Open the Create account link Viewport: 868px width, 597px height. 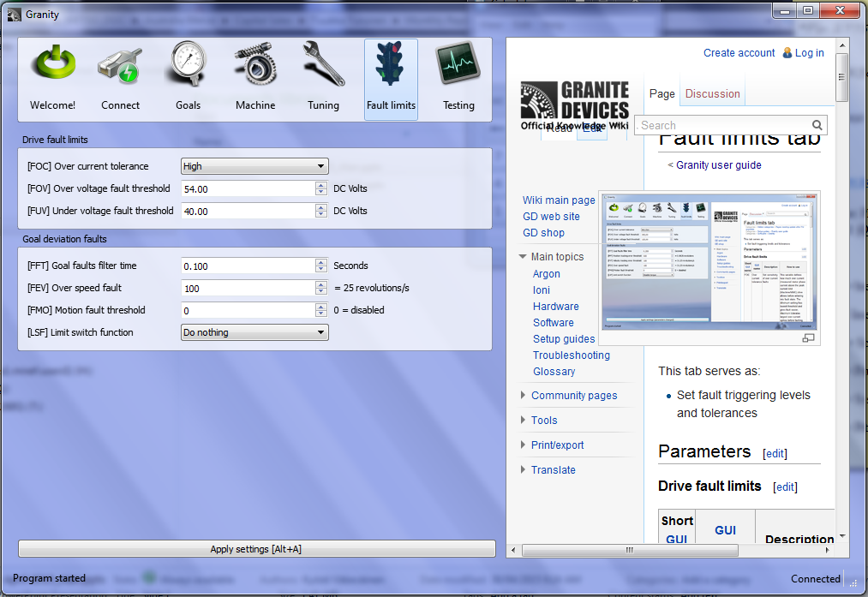(739, 52)
